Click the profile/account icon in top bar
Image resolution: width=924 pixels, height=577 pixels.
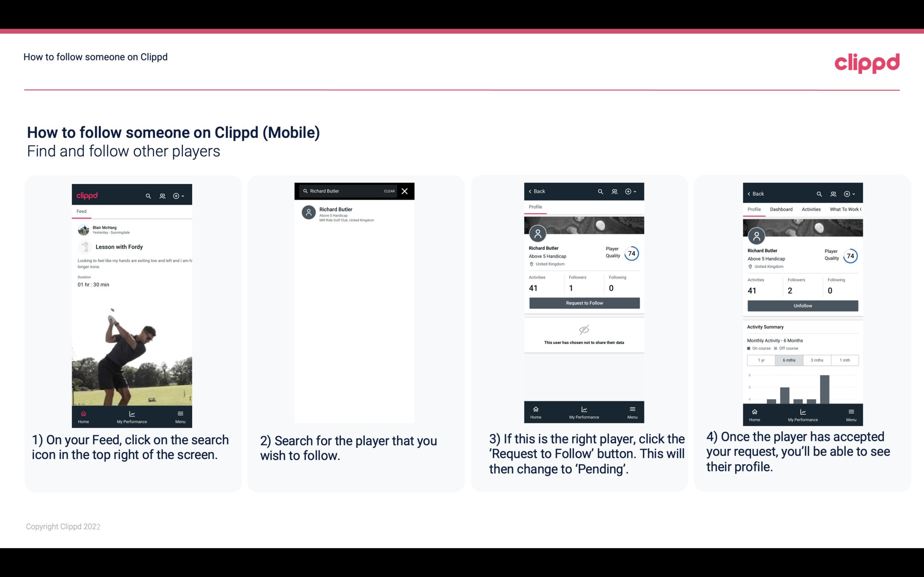pyautogui.click(x=162, y=195)
